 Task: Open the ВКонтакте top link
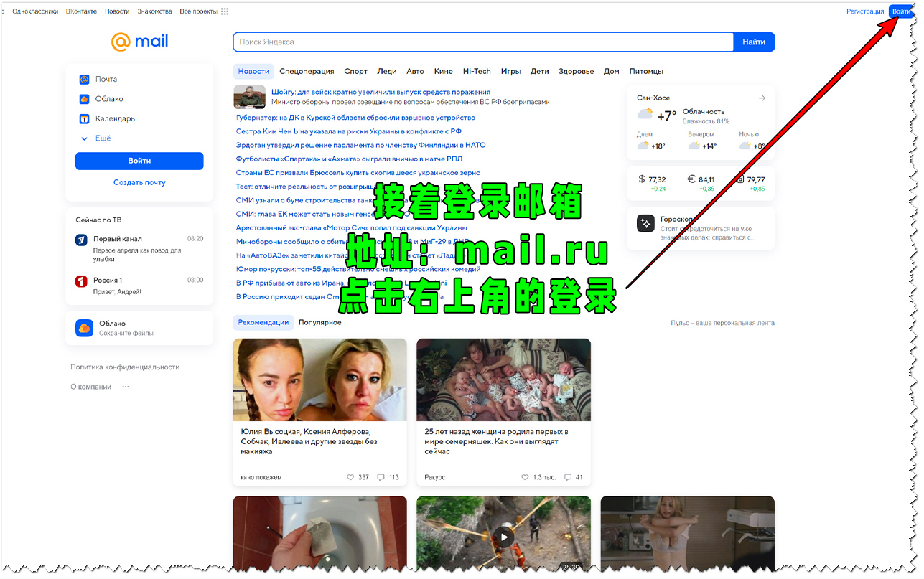pyautogui.click(x=81, y=11)
